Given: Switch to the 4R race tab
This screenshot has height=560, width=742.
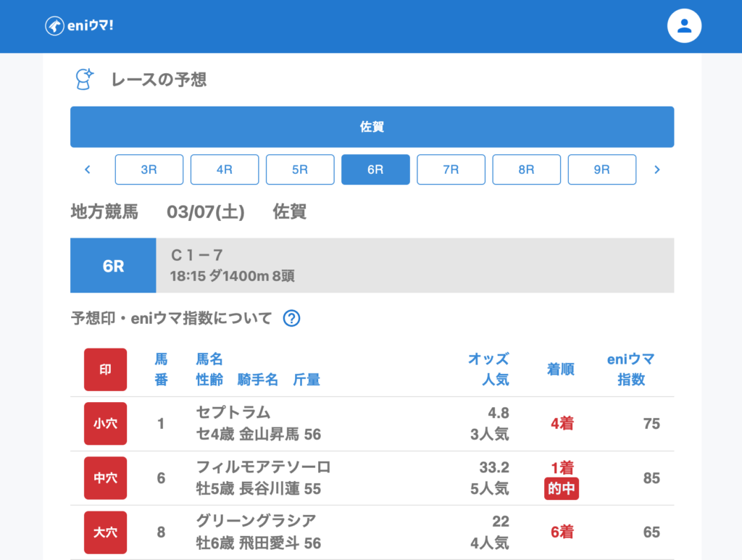Looking at the screenshot, I should (224, 170).
